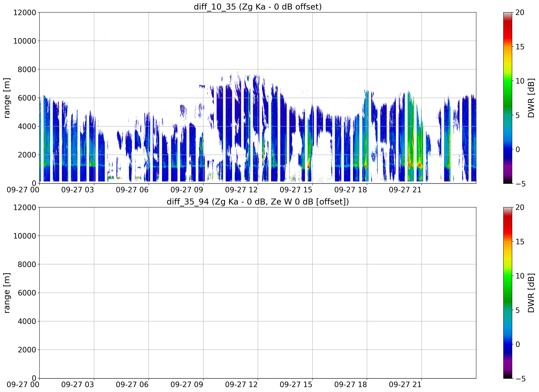Click the 6000 tick on diff_35_94 range axis
This screenshot has width=539, height=392.
click(27, 293)
